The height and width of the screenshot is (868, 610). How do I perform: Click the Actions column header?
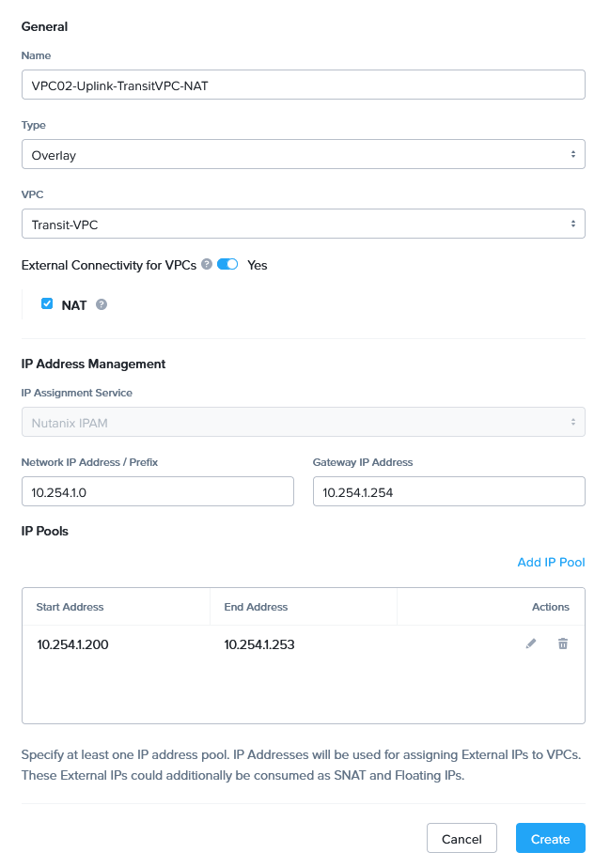coord(550,607)
